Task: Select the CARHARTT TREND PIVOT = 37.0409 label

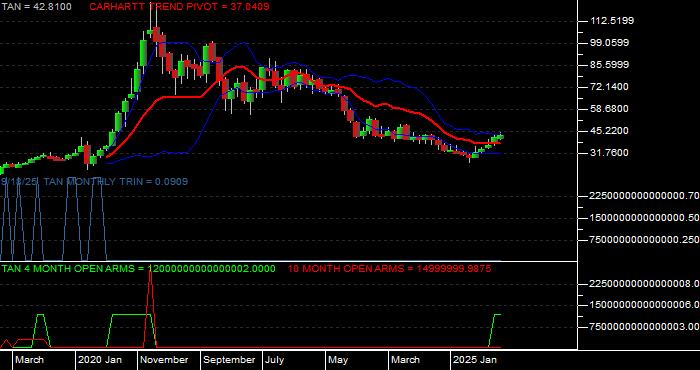Action: click(x=179, y=7)
